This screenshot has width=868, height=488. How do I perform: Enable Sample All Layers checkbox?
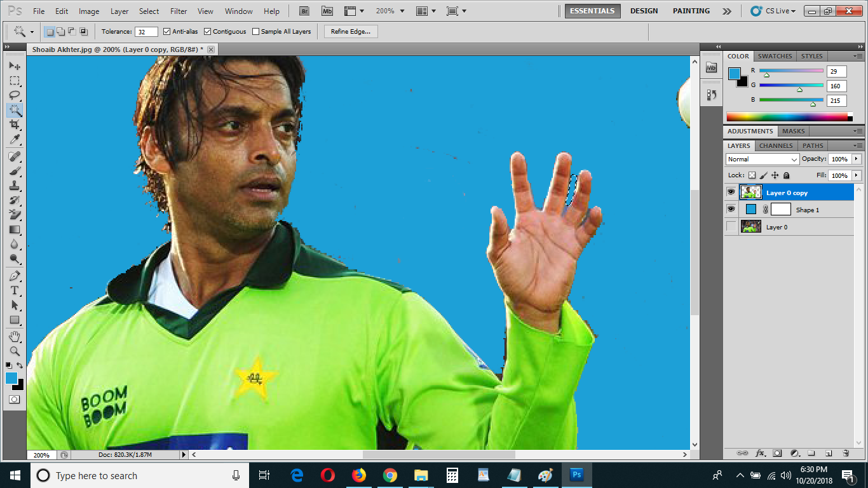pos(255,31)
